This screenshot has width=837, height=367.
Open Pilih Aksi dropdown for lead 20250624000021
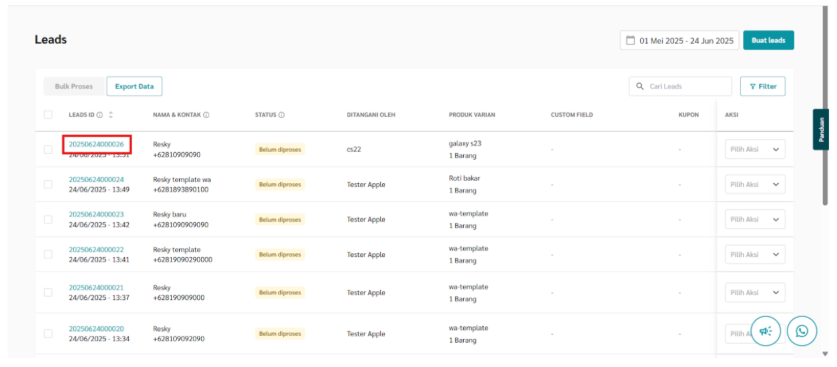click(755, 292)
